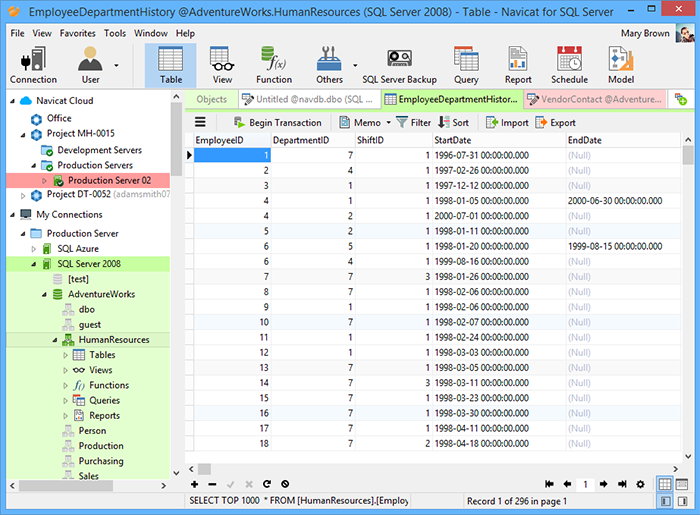Screen dimensions: 700x515
Task: Select the Development Servers group
Action: coord(99,150)
